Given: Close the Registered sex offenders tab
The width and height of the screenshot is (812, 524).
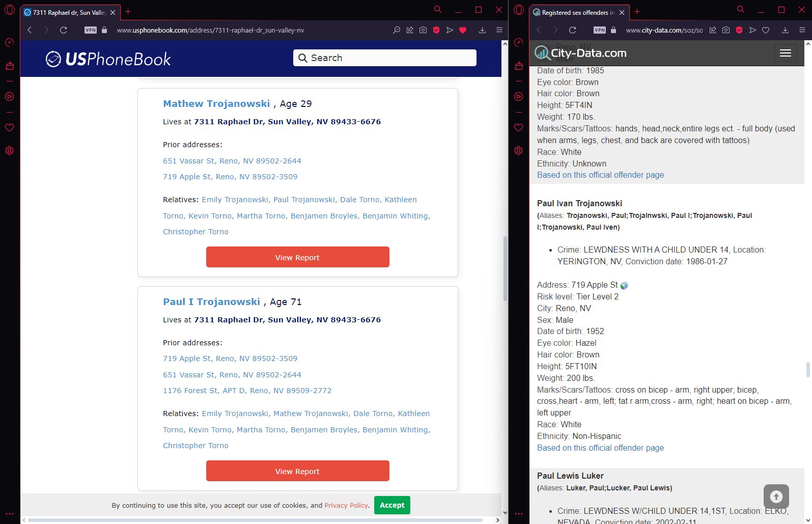Looking at the screenshot, I should (x=622, y=12).
